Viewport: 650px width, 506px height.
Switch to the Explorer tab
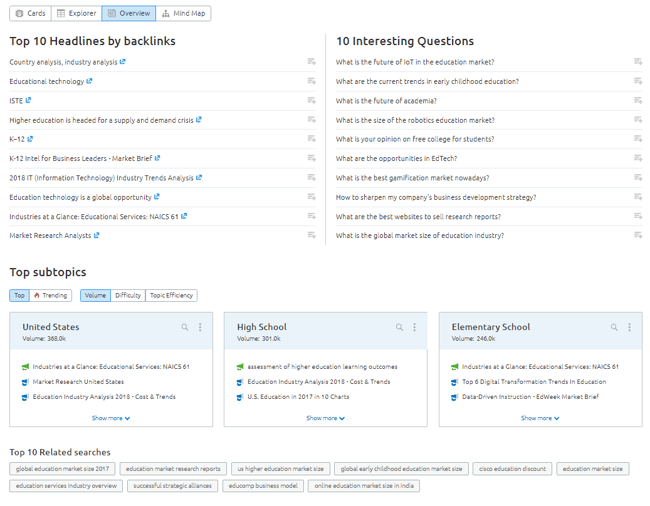(x=77, y=14)
